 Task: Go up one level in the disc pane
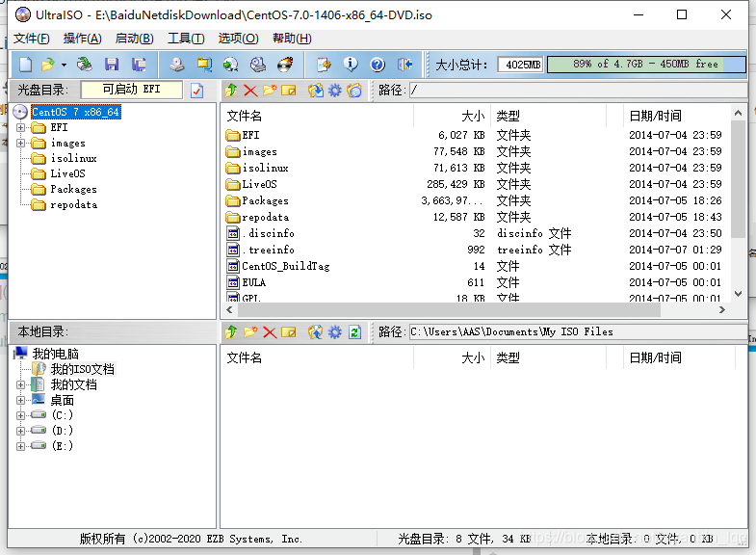point(231,91)
